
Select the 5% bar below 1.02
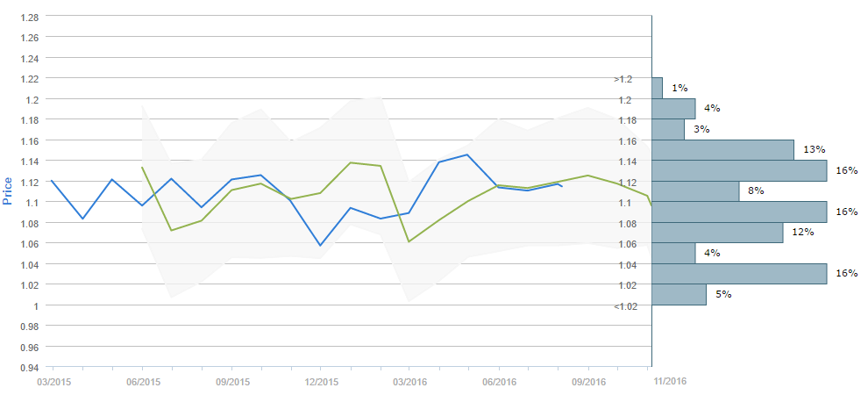coord(679,294)
